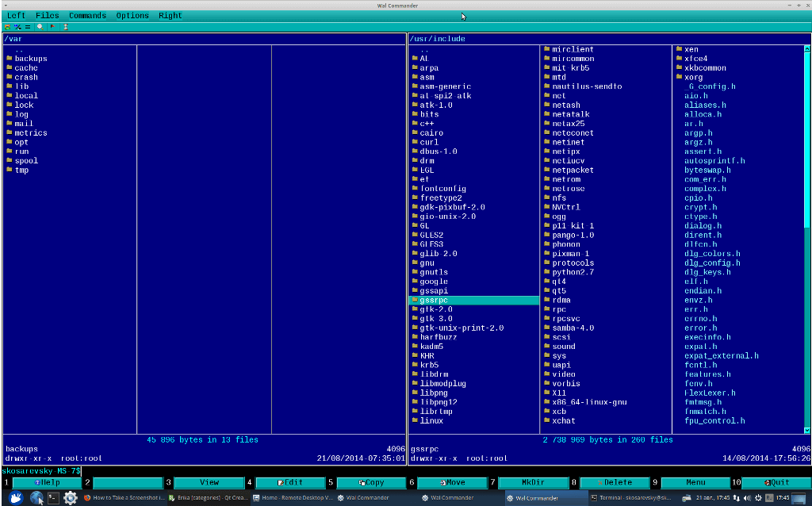Click the Copy function button
The image size is (812, 506).
(x=370, y=482)
